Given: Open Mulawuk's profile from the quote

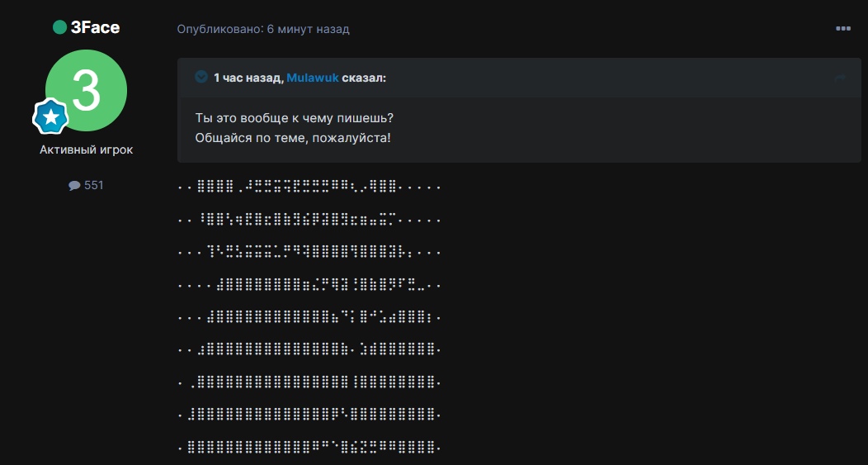Looking at the screenshot, I should [313, 78].
